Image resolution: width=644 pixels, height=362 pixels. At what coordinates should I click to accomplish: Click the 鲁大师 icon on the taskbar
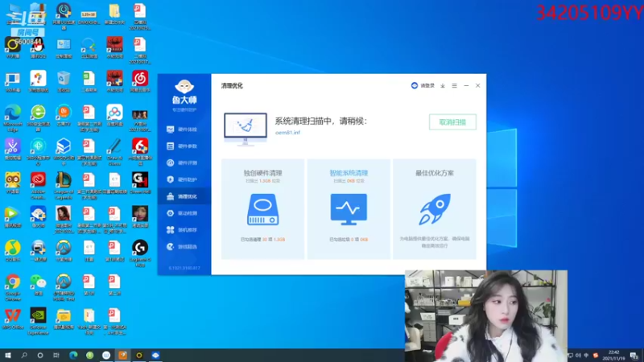(x=155, y=355)
